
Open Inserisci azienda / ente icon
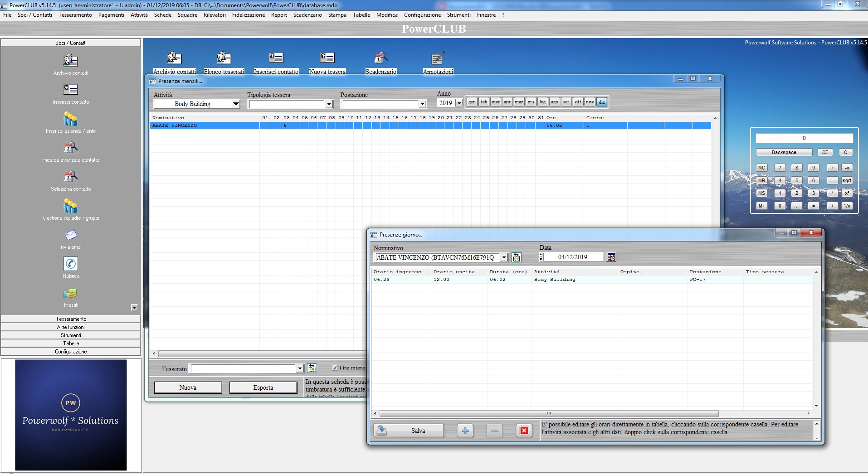point(71,123)
